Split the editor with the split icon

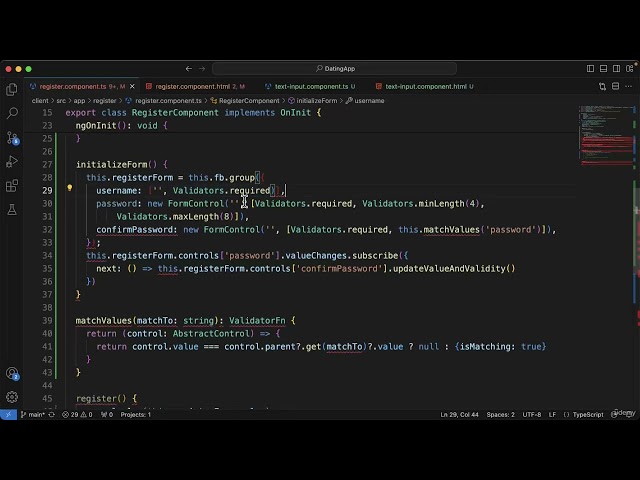(616, 86)
